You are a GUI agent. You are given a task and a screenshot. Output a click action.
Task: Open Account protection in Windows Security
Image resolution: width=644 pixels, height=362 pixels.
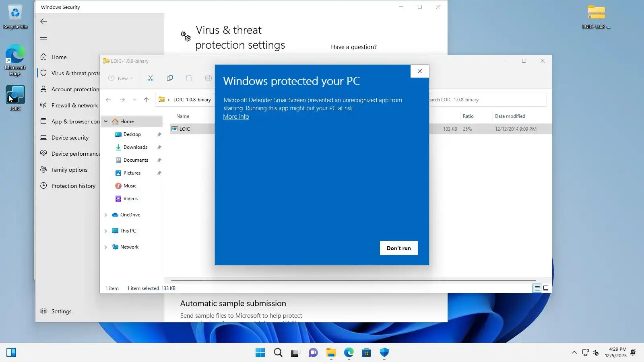pyautogui.click(x=68, y=89)
